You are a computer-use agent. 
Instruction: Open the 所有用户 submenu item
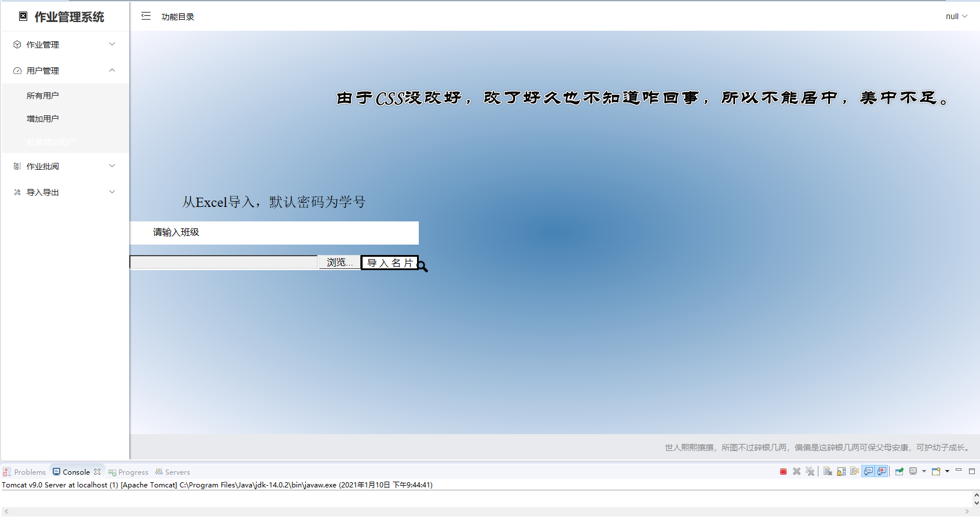[x=65, y=96]
